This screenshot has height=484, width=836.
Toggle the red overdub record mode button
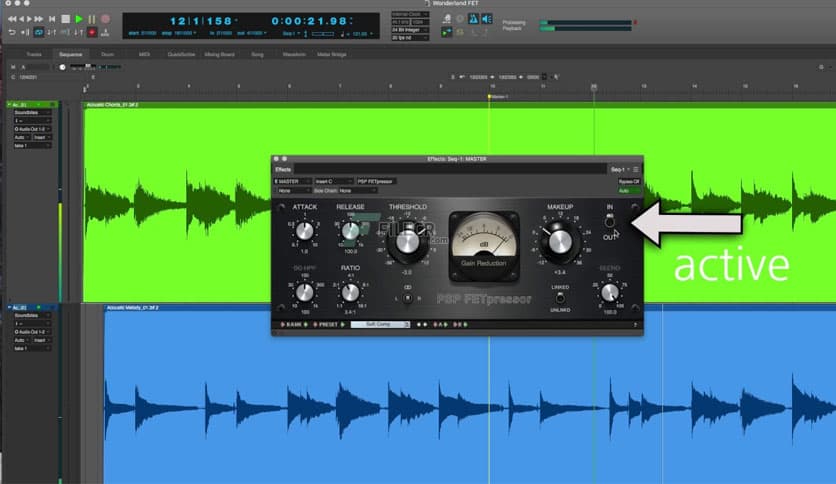point(92,33)
